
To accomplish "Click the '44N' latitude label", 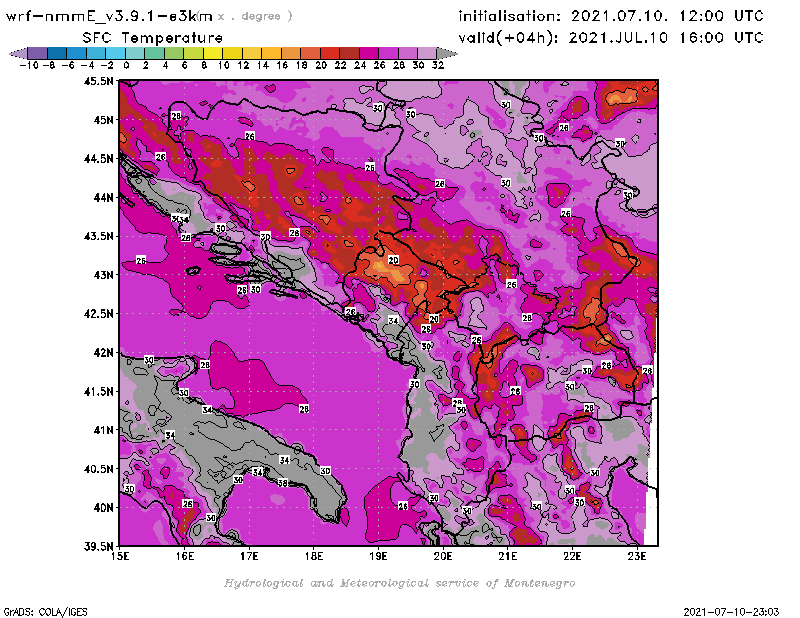I will pos(104,197).
